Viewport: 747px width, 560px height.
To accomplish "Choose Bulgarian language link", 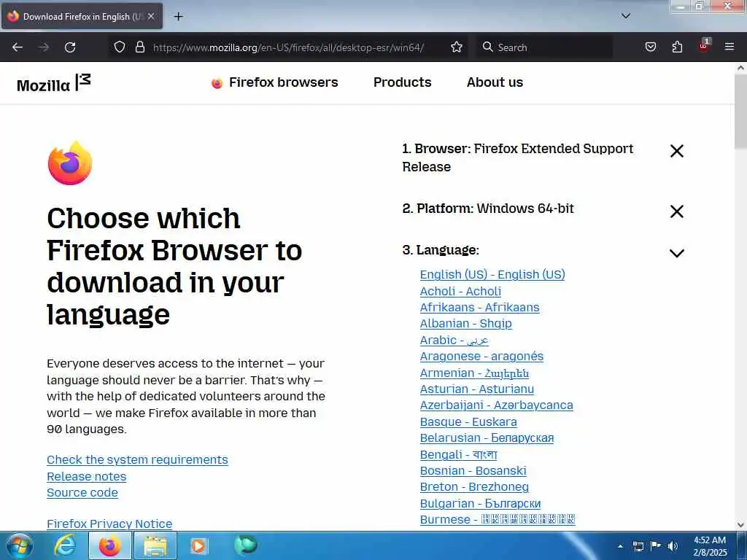I will click(x=480, y=503).
